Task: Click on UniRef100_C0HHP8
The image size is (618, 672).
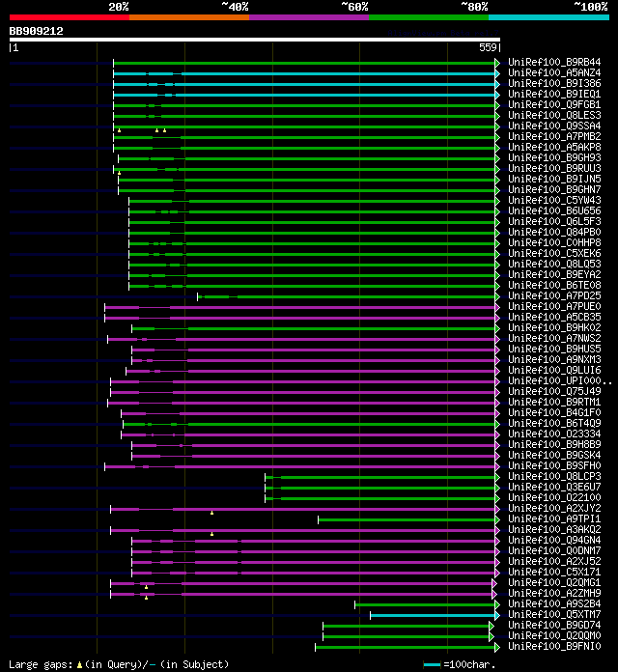Action: coord(554,242)
